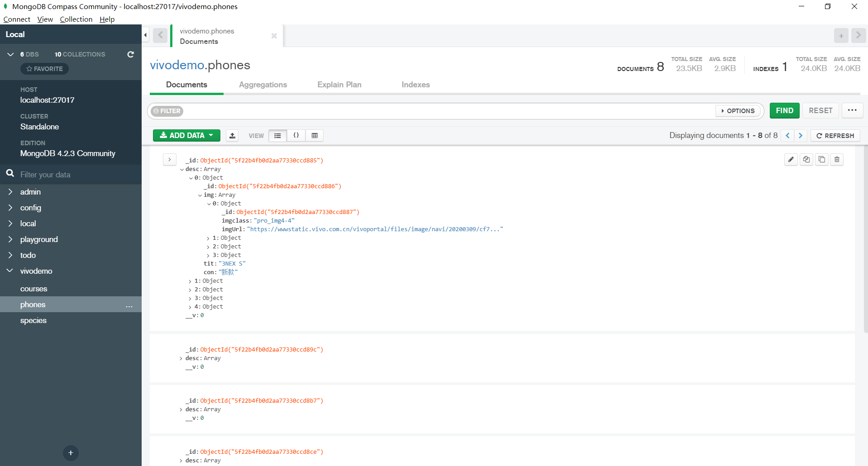Select the Documents tab
Image resolution: width=868 pixels, height=466 pixels.
tap(186, 85)
